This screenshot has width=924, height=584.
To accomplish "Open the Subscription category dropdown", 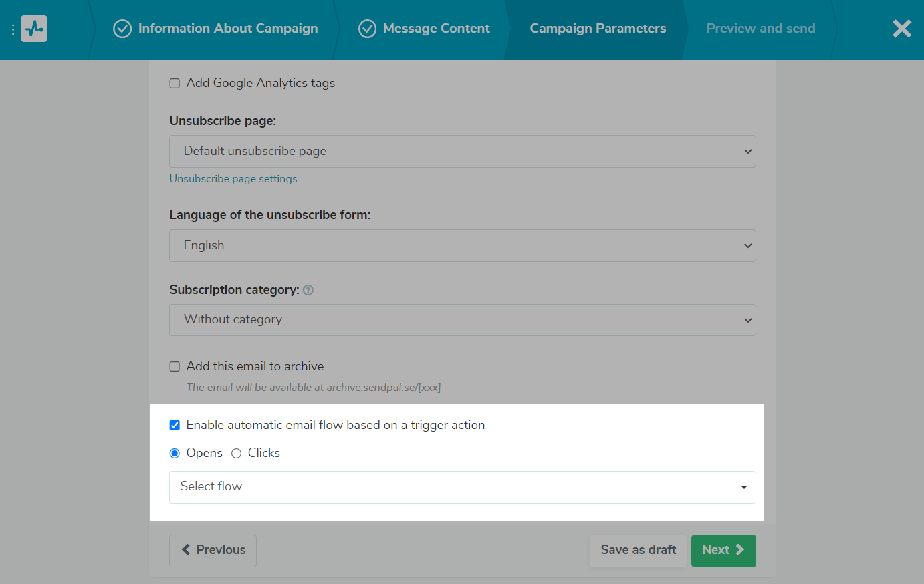I will point(462,320).
